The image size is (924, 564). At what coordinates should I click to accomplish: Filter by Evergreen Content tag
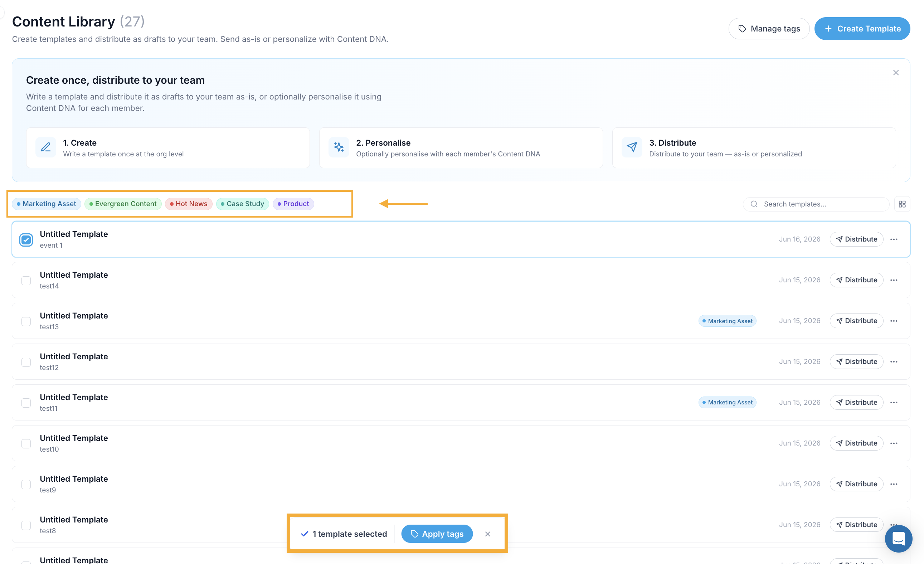coord(123,204)
